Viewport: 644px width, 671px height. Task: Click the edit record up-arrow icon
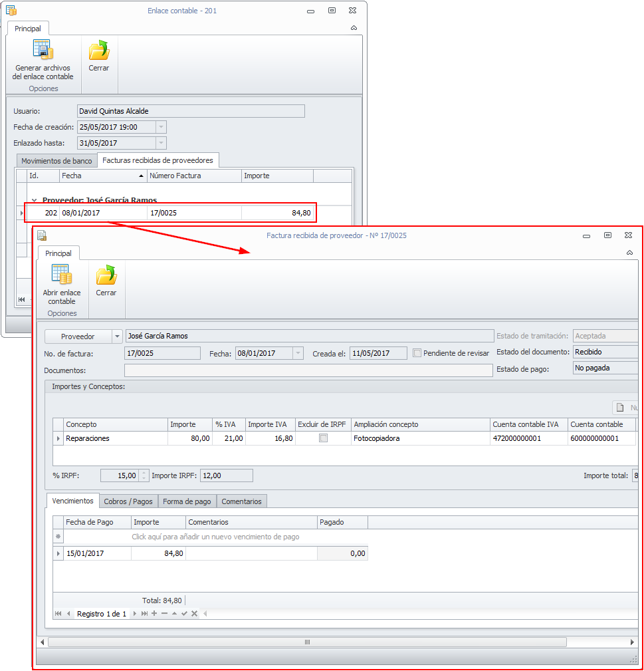175,614
